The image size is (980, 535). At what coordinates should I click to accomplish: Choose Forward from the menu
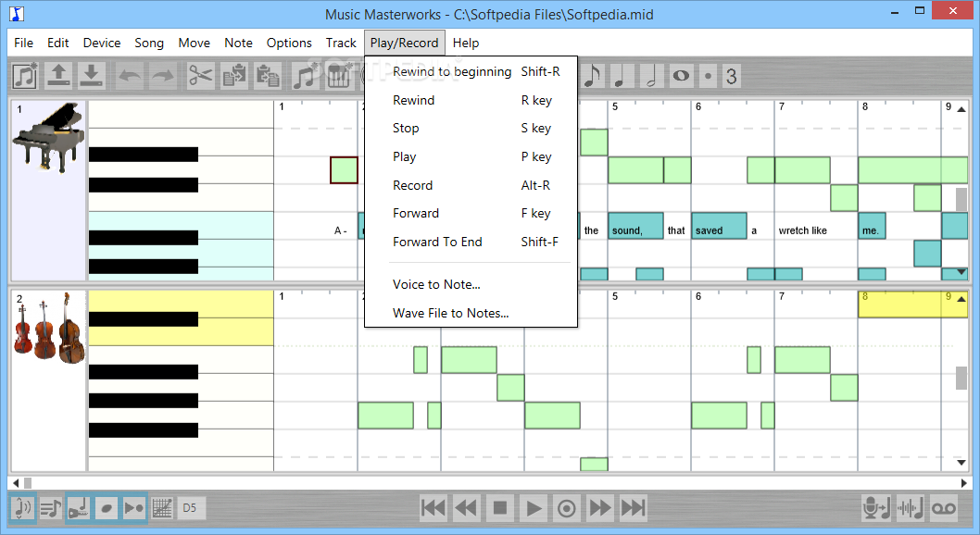pyautogui.click(x=471, y=214)
